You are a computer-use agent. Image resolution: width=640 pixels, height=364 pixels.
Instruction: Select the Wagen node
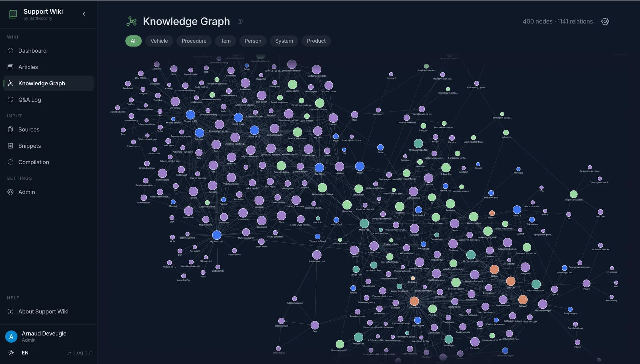click(x=360, y=166)
